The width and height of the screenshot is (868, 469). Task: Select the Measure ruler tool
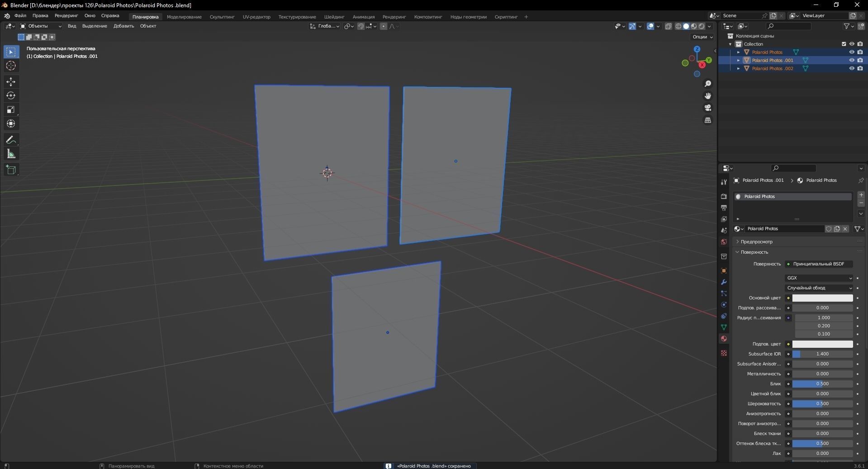tap(11, 154)
